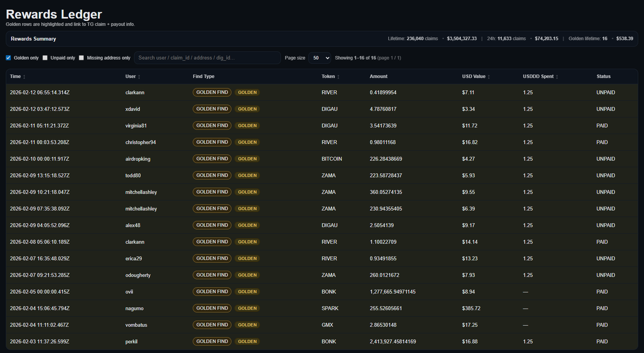The height and width of the screenshot is (353, 644).
Task: Click the amount 226.28438669
Action: pyautogui.click(x=386, y=159)
